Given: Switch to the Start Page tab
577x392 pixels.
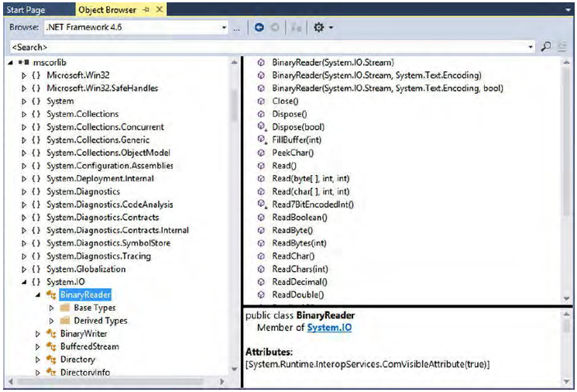Looking at the screenshot, I should pyautogui.click(x=26, y=9).
